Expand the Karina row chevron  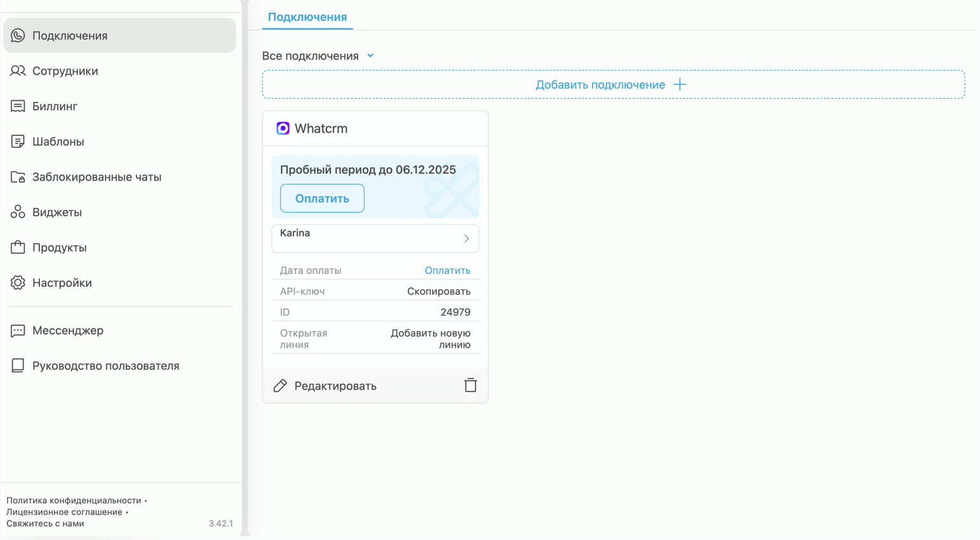[466, 239]
